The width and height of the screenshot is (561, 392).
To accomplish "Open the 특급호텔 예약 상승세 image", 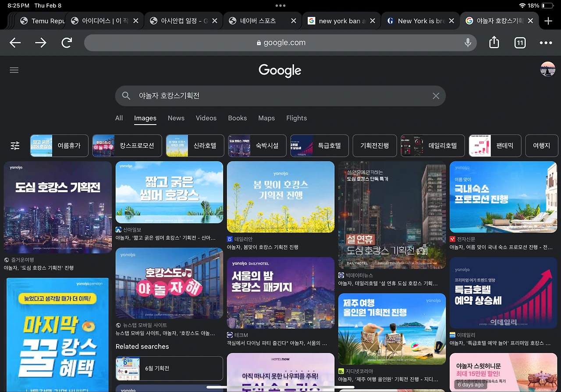I will (x=503, y=293).
